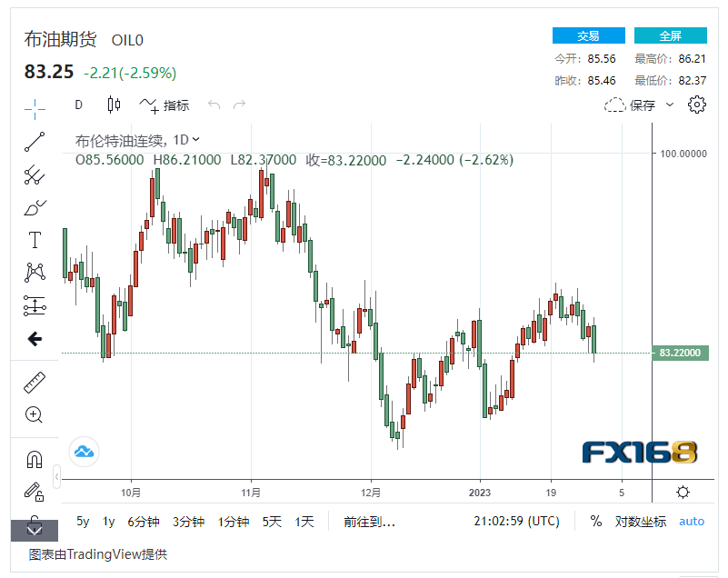Click the 交易 trade button
The height and width of the screenshot is (578, 728).
point(587,35)
